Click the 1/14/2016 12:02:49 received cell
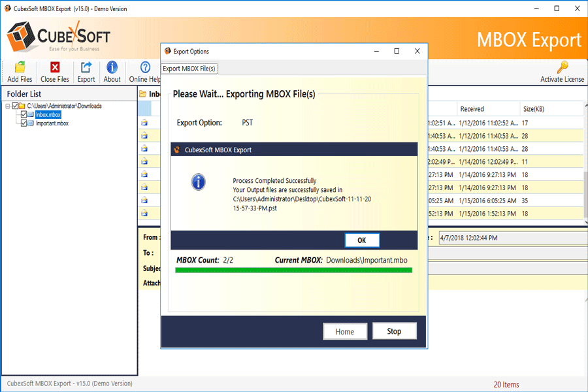The width and height of the screenshot is (588, 392). 489,161
